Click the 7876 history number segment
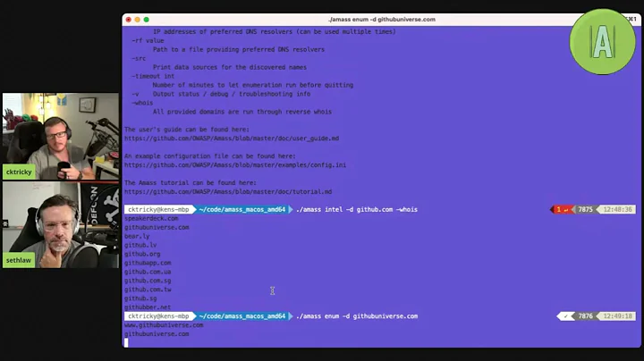This screenshot has height=361, width=644. point(585,316)
